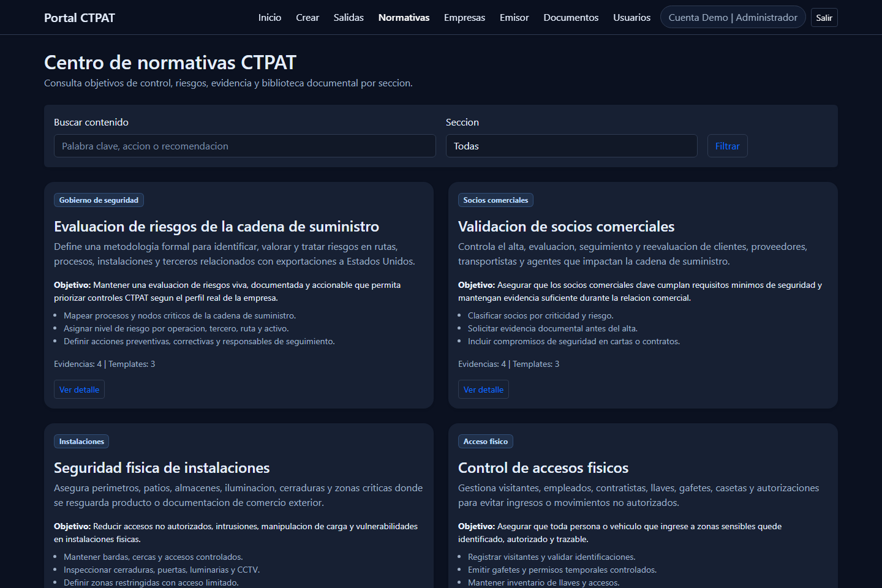Click the Buscar contenido label
The image size is (882, 588).
(91, 122)
